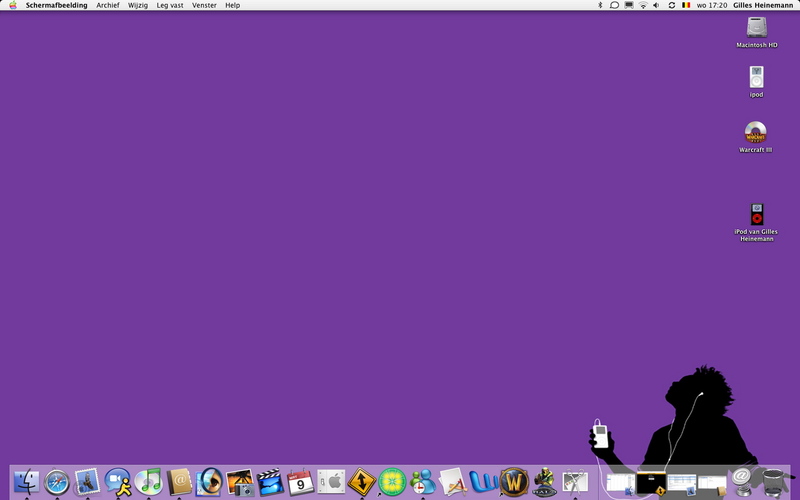Open iCal calendar in the Dock

tap(300, 482)
